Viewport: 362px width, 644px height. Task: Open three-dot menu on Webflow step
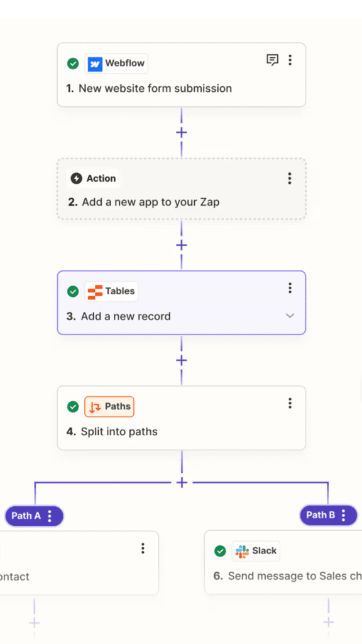pos(290,60)
